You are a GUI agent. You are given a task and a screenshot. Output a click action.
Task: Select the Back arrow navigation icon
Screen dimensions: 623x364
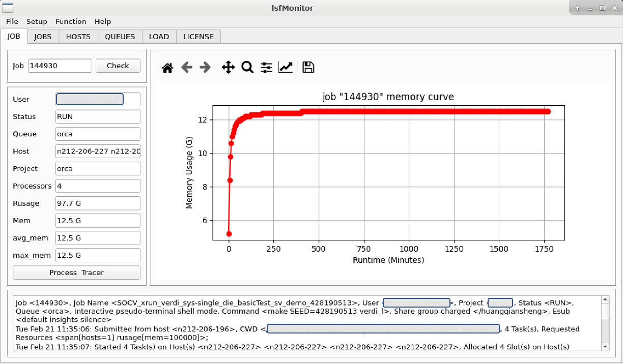[186, 67]
